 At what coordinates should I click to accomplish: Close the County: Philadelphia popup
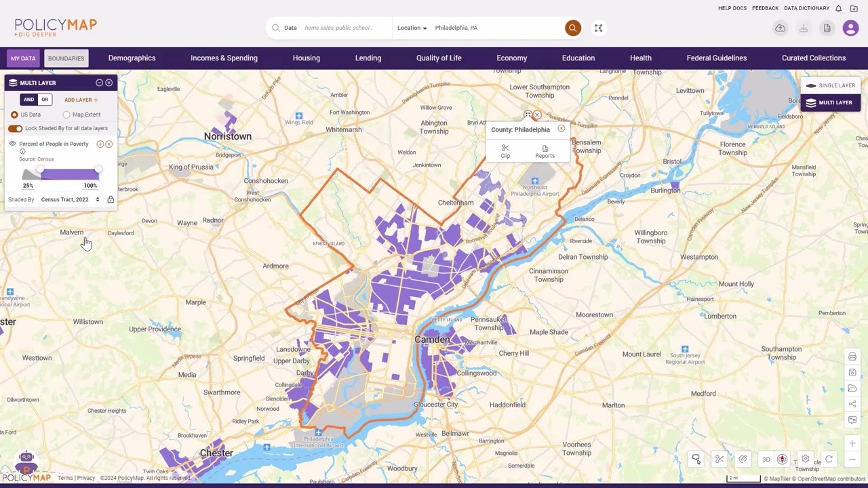[561, 129]
